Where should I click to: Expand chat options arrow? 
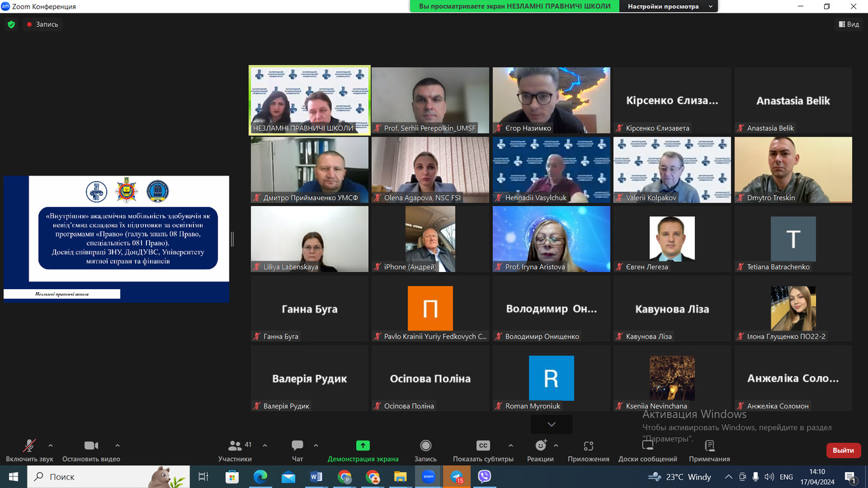click(x=316, y=445)
